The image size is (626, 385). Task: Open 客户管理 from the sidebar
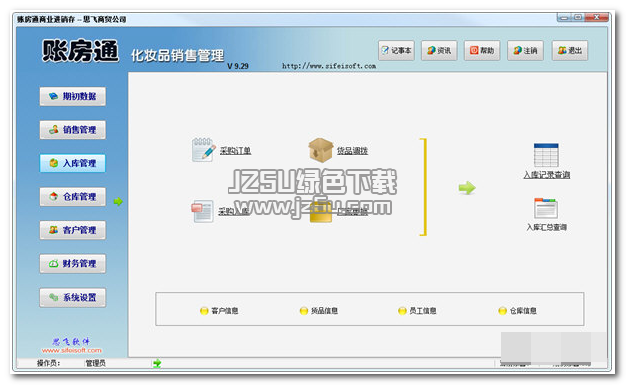(73, 230)
